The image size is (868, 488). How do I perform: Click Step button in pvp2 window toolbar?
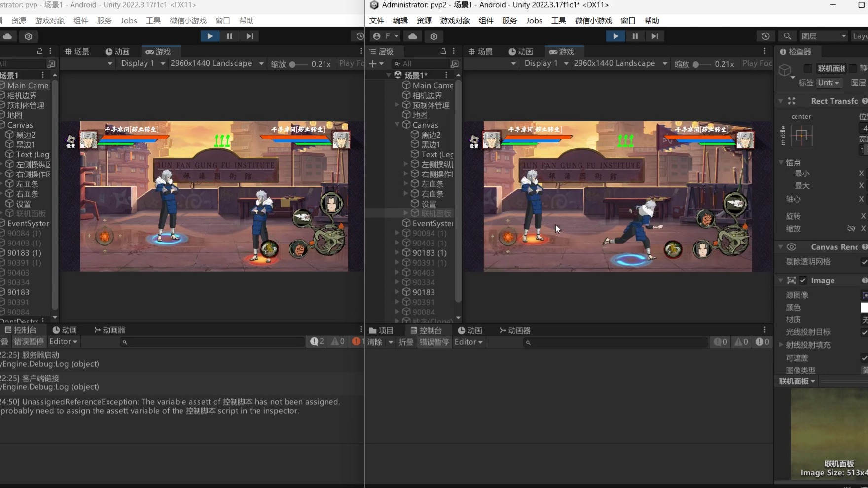(654, 36)
